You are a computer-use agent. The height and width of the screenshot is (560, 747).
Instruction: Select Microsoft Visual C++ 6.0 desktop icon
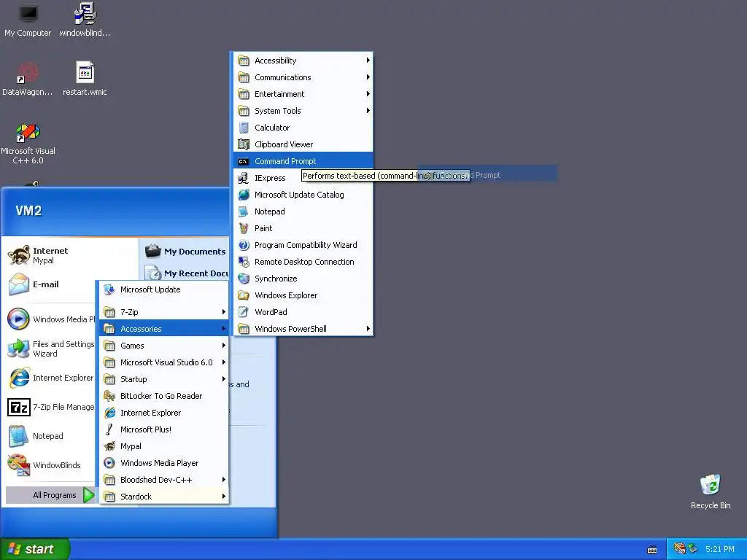[x=28, y=133]
